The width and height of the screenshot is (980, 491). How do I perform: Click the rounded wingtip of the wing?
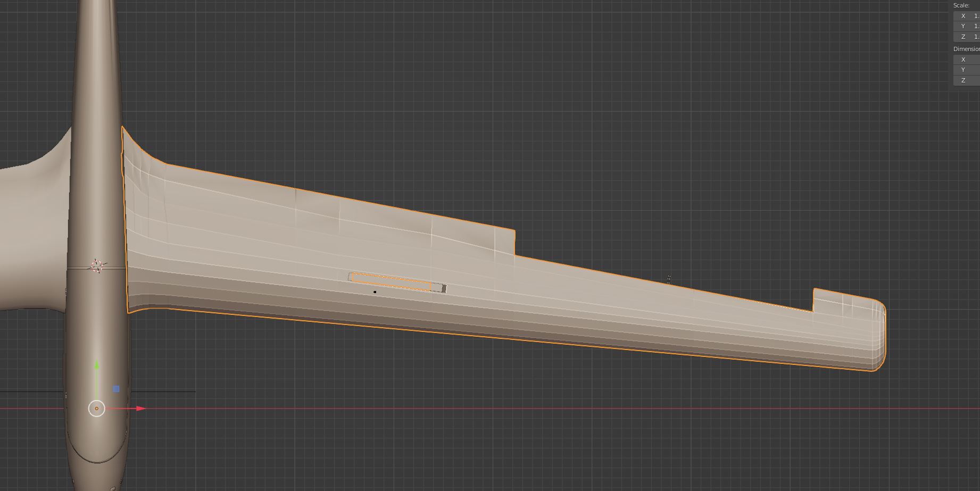(879, 336)
